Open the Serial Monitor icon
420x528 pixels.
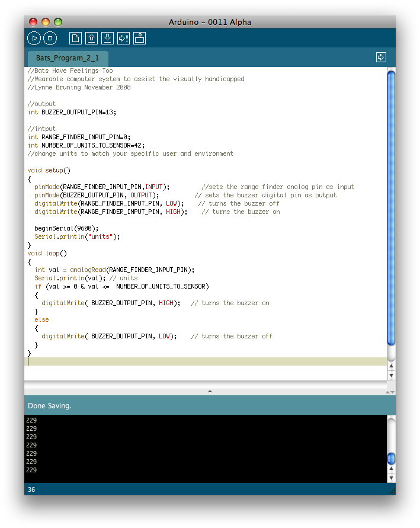coord(139,39)
